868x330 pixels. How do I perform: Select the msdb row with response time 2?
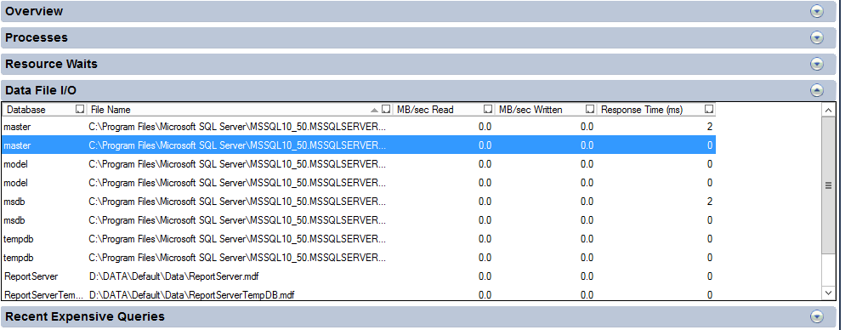pos(358,202)
